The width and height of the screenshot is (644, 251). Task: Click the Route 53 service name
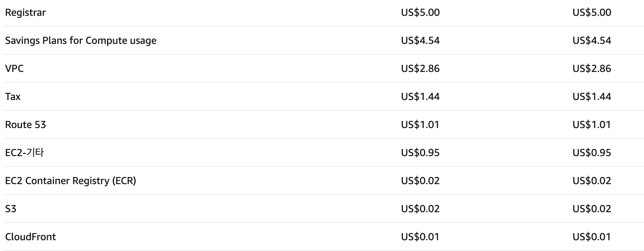(x=26, y=125)
